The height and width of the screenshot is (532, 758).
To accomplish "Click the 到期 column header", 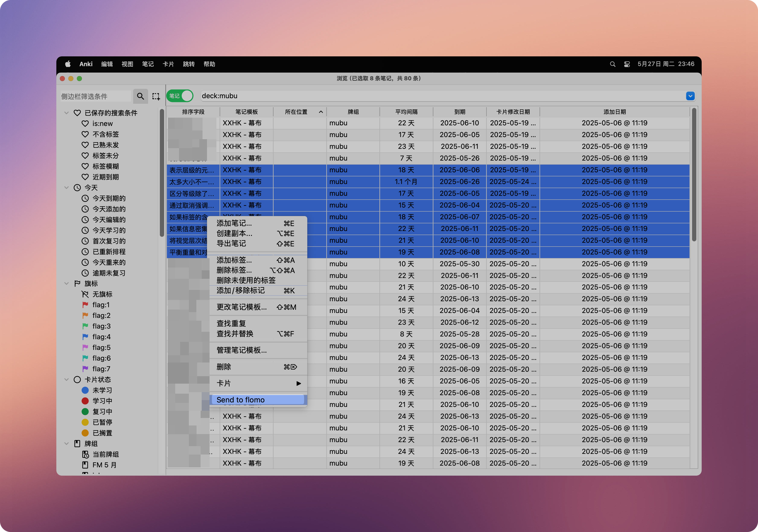I will coord(459,112).
